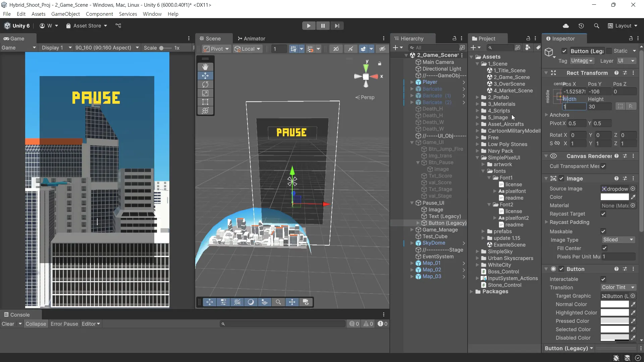The width and height of the screenshot is (644, 362).
Task: Open the GameObject menu
Action: click(x=65, y=14)
